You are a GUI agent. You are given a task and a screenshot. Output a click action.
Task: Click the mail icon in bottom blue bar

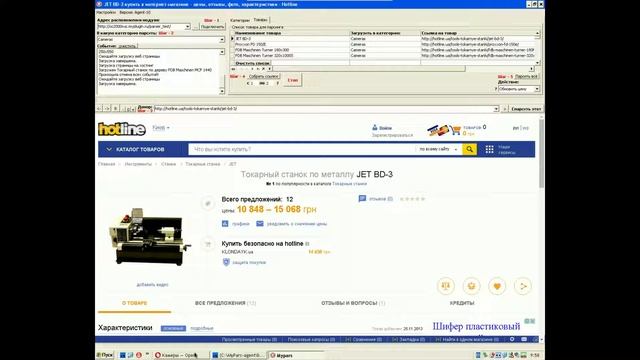524,339
